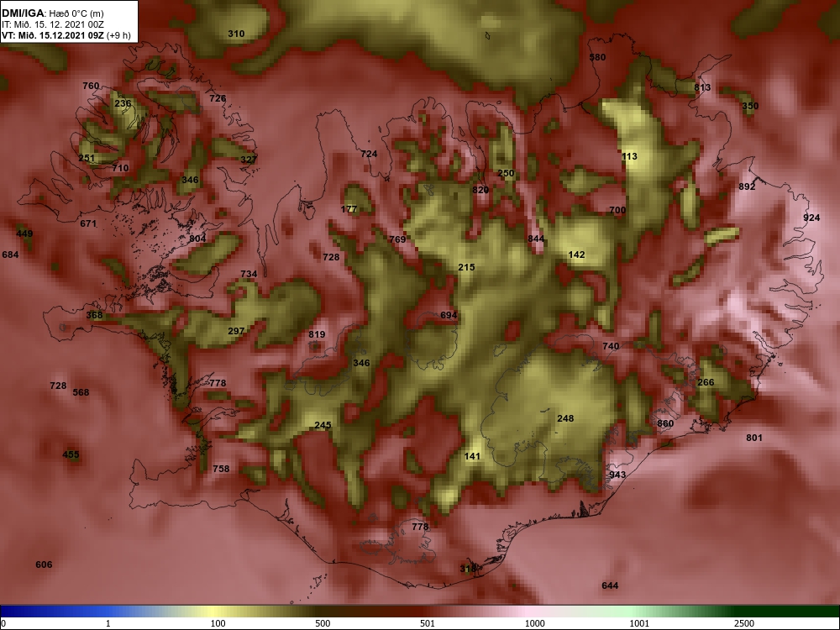
Task: Click the color scale tick label 1001
Action: pos(639,623)
